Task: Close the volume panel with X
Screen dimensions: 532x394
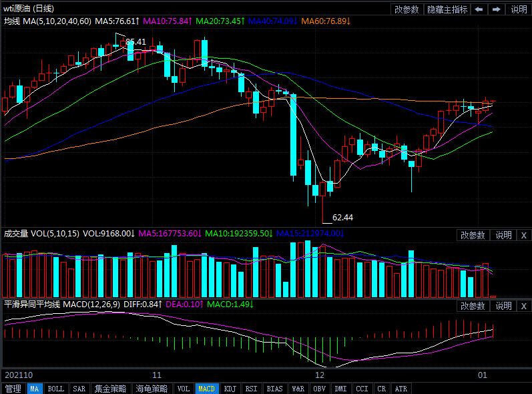Action: (523, 235)
